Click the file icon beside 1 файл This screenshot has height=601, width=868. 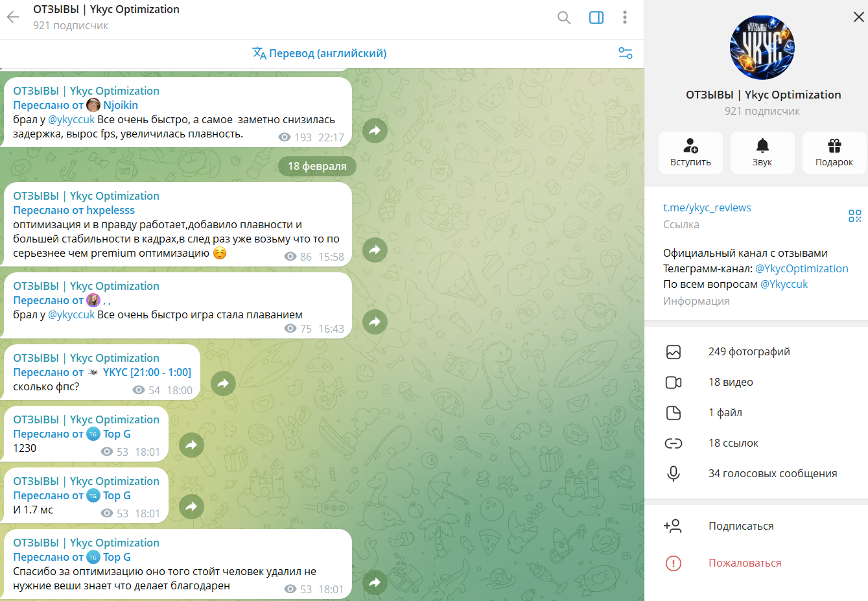(x=674, y=412)
